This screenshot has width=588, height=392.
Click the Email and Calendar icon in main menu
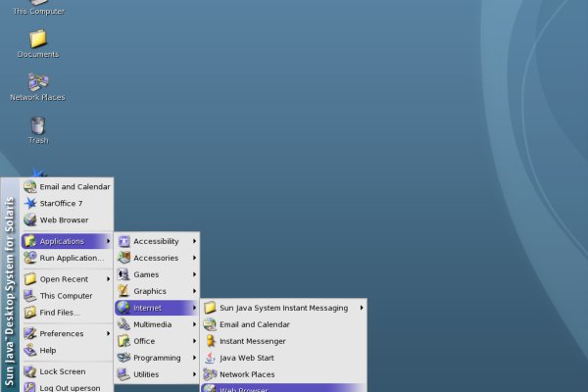[x=29, y=186]
